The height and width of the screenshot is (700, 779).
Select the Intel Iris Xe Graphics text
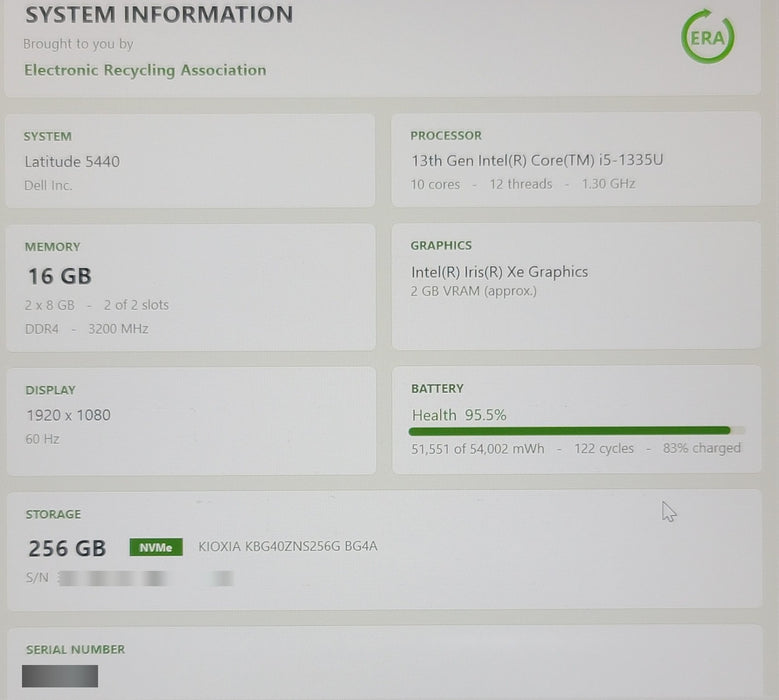499,272
